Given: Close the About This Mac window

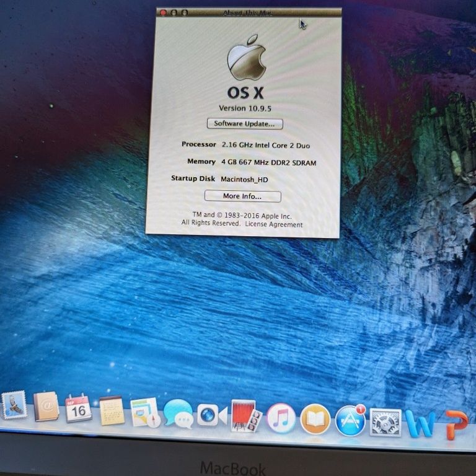Looking at the screenshot, I should pos(164,13).
